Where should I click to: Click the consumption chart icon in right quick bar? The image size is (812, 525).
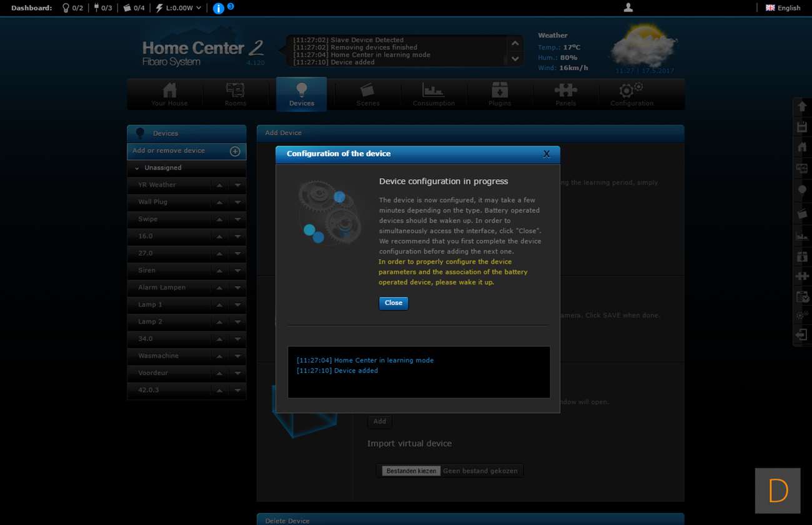tap(802, 236)
